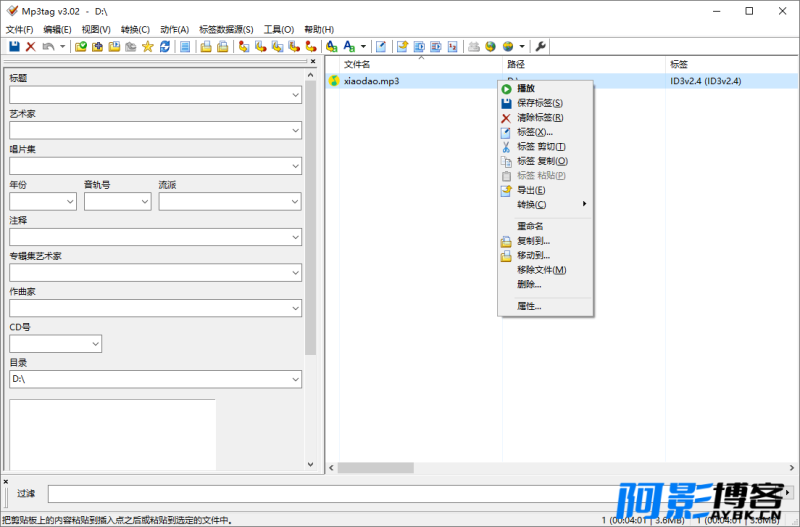Choose 保存标签(S) in the context menu
This screenshot has height=527, width=800.
click(545, 103)
